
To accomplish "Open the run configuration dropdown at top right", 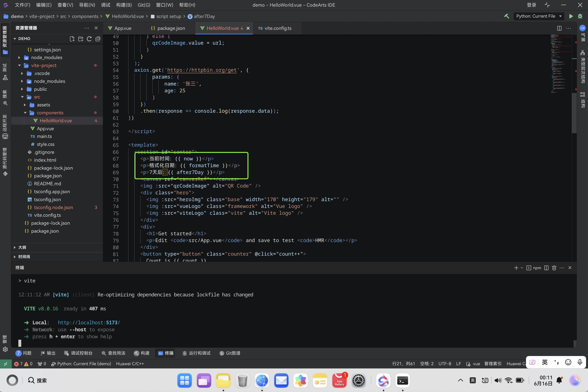I will (x=539, y=16).
